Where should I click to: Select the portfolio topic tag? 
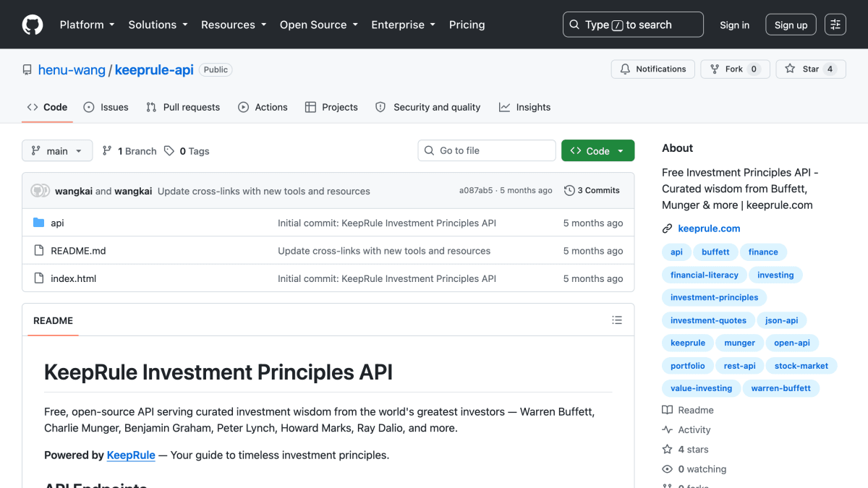pos(688,366)
